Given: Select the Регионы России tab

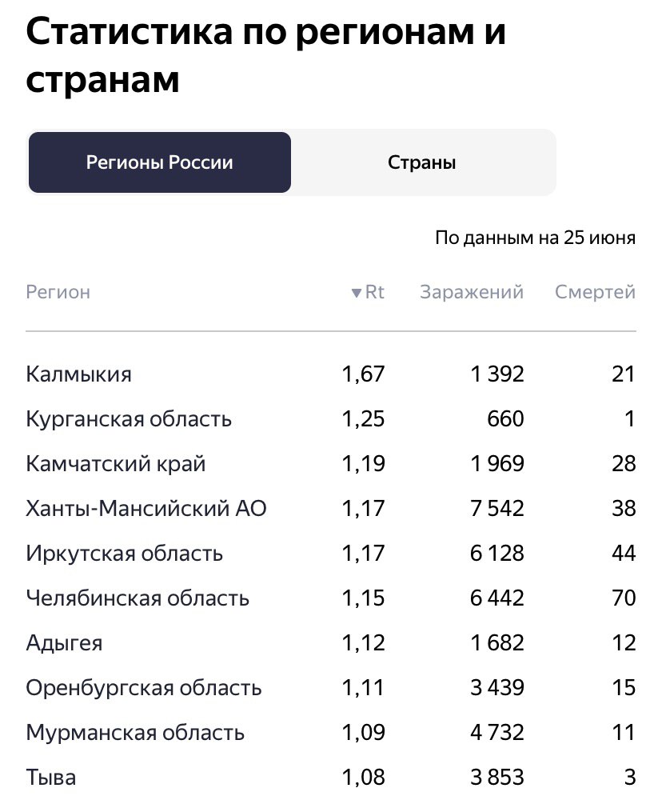Looking at the screenshot, I should click(160, 162).
